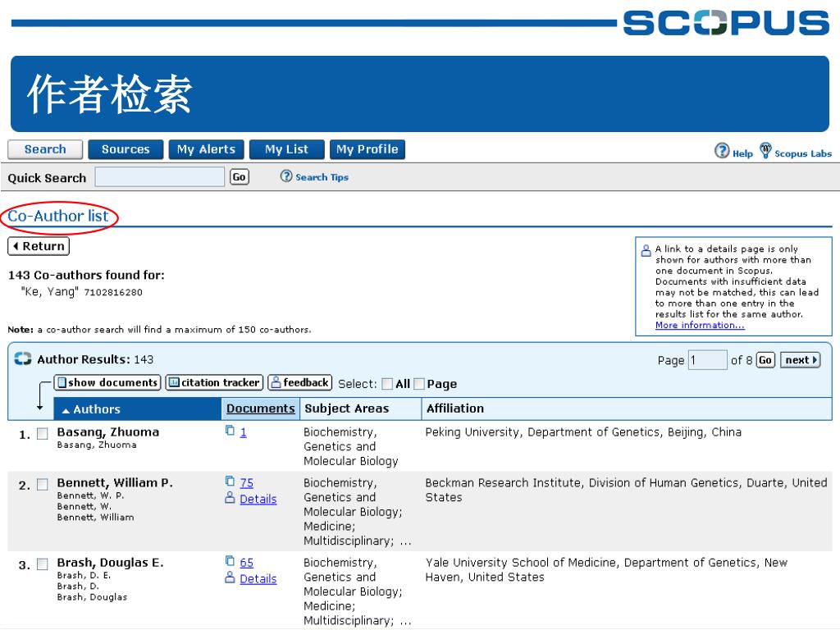Check the Select All checkbox
Viewport: 840px width, 630px height.
point(387,384)
